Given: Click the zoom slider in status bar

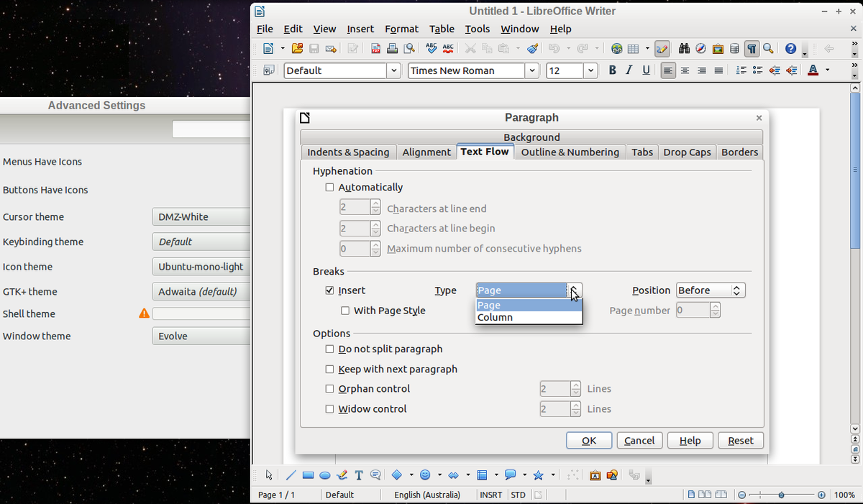Looking at the screenshot, I should coord(781,495).
